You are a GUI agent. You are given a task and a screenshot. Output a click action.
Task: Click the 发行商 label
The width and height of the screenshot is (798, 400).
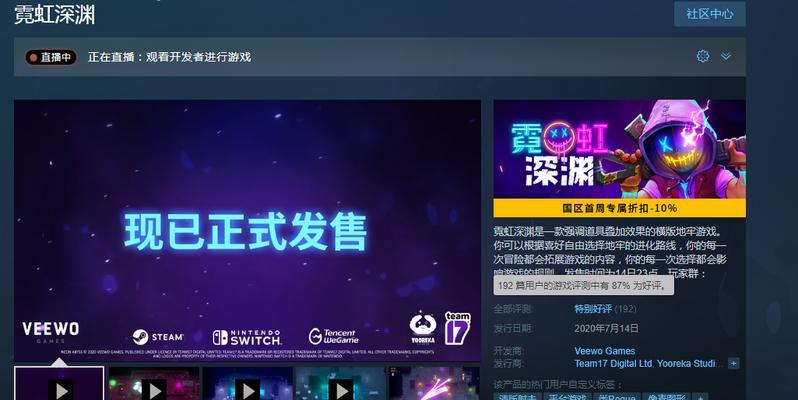(x=508, y=363)
